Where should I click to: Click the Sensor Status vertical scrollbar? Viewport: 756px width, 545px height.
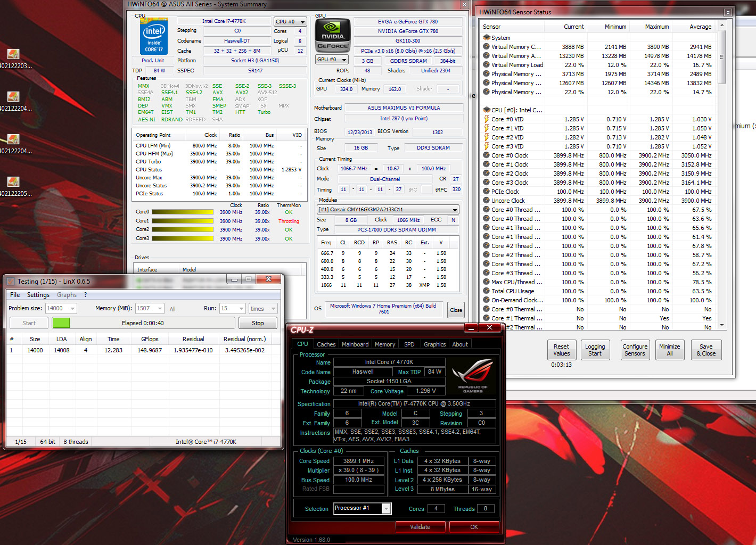722,175
